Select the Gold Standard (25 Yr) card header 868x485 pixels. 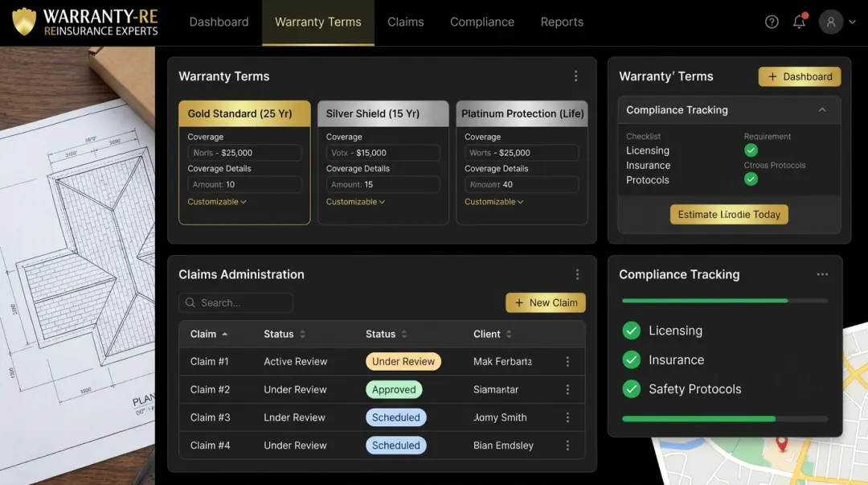(x=244, y=113)
